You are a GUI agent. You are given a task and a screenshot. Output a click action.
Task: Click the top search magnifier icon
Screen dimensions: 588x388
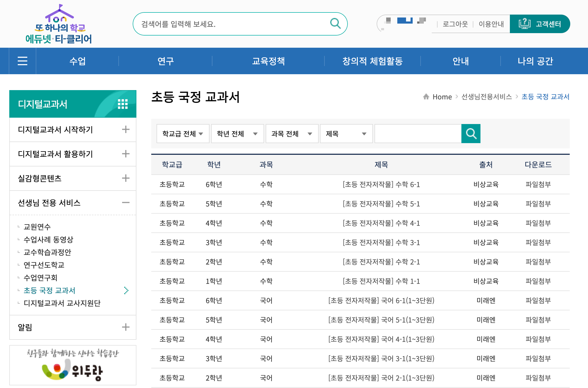tap(335, 24)
